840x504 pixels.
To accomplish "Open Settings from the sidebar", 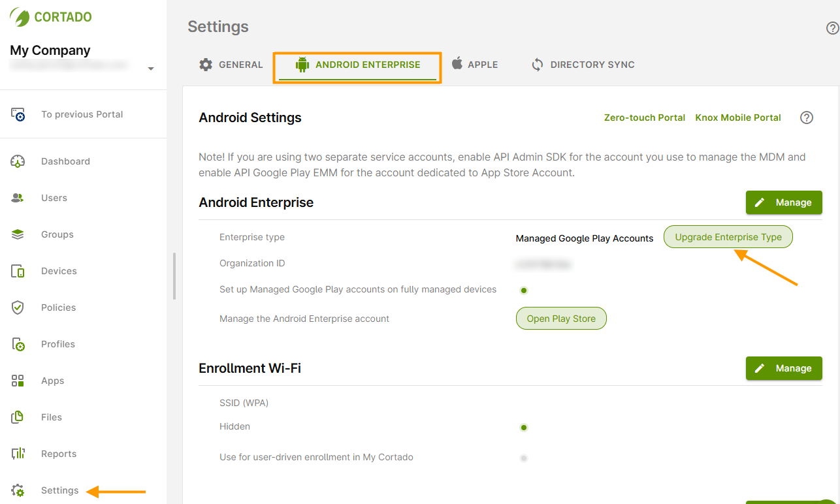I will click(60, 490).
